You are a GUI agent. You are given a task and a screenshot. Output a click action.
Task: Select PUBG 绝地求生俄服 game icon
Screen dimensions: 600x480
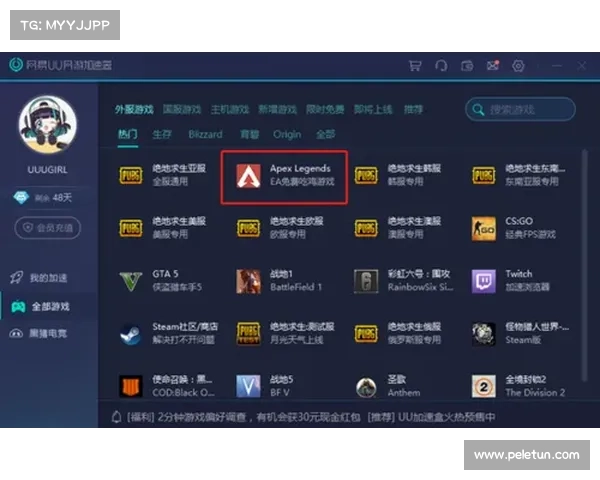(x=366, y=333)
